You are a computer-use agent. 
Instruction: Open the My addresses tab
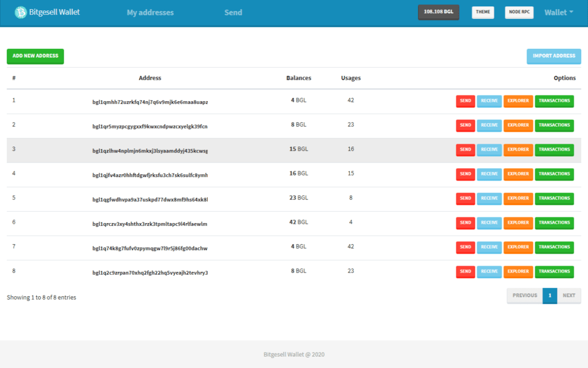[150, 13]
